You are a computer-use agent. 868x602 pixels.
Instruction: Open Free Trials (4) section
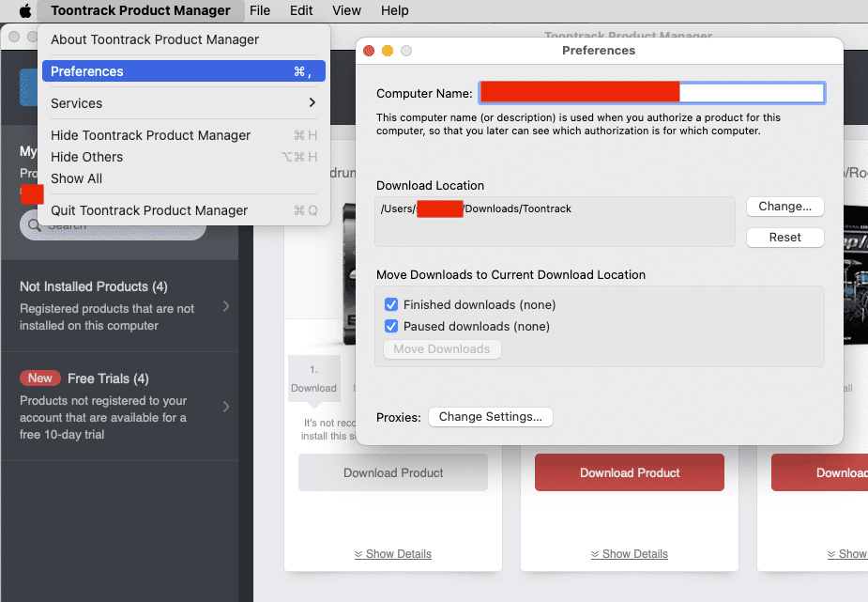(x=119, y=406)
